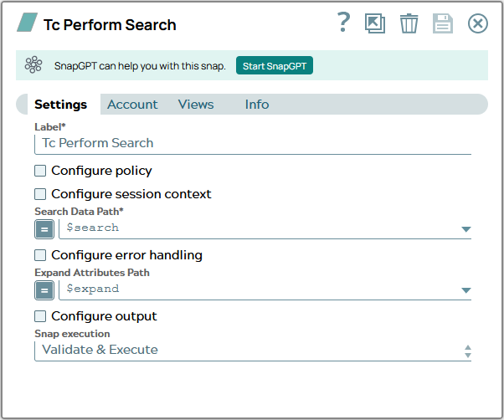
Task: Open the help question mark icon
Action: coord(343,23)
